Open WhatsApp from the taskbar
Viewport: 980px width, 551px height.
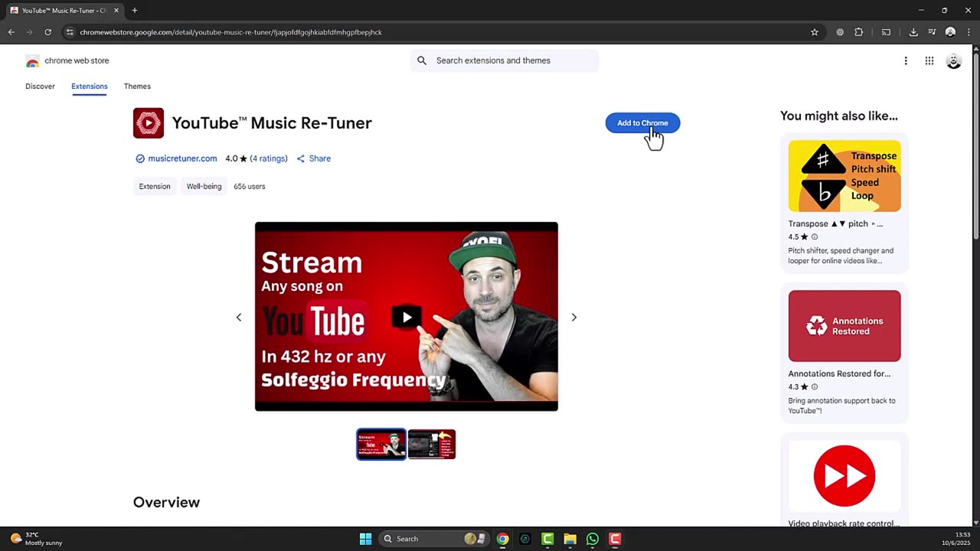click(593, 539)
